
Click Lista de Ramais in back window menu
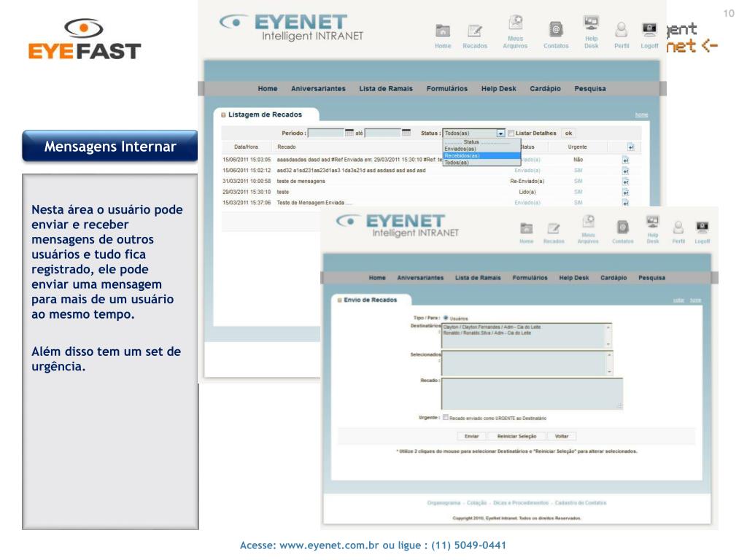point(386,88)
